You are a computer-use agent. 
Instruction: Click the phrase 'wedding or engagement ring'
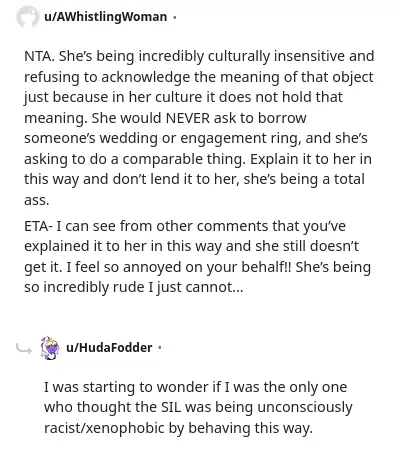click(x=201, y=139)
